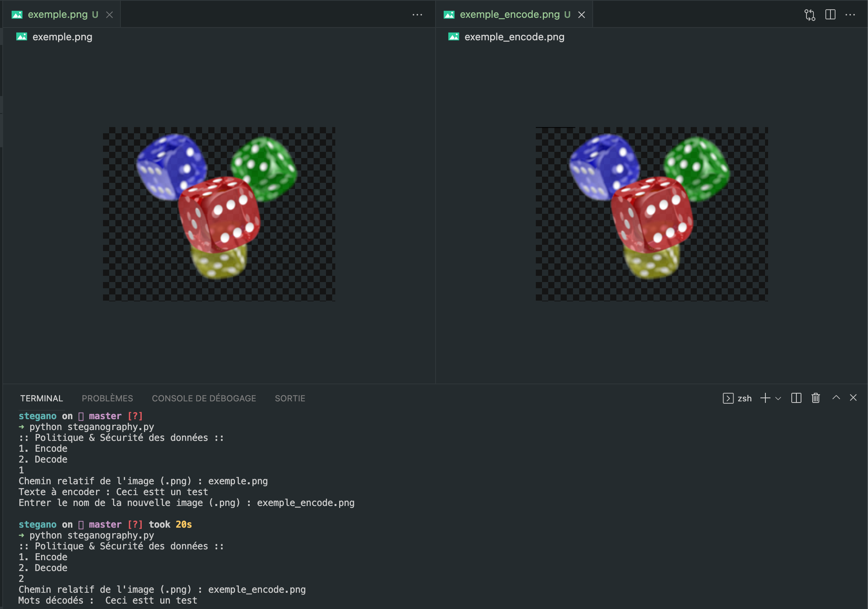Click the exemple_encode.png dice image preview
Viewport: 868px width, 609px height.
[x=652, y=214]
